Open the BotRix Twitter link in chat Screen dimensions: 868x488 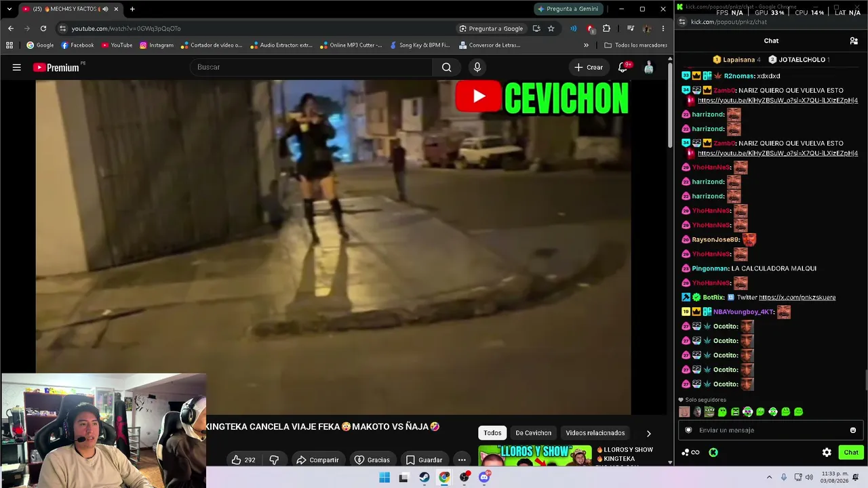(x=797, y=298)
